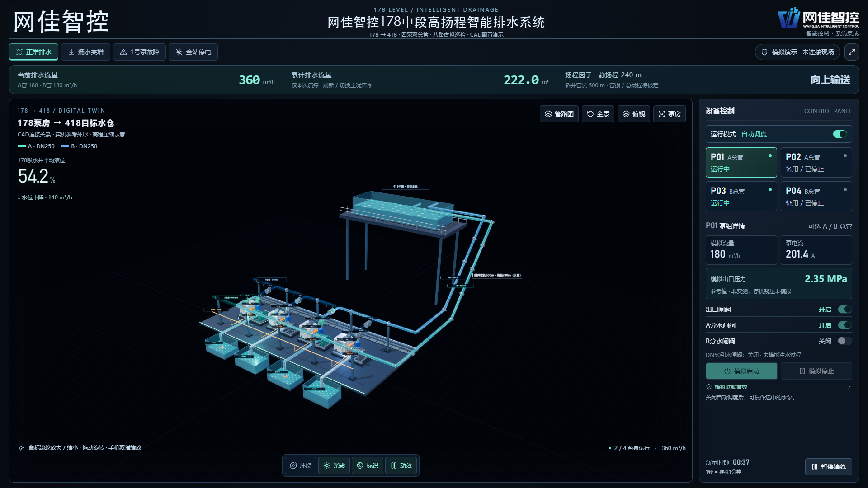The width and height of the screenshot is (868, 488).
Task: Click the 可选 A / B 总管 text
Action: 830,226
